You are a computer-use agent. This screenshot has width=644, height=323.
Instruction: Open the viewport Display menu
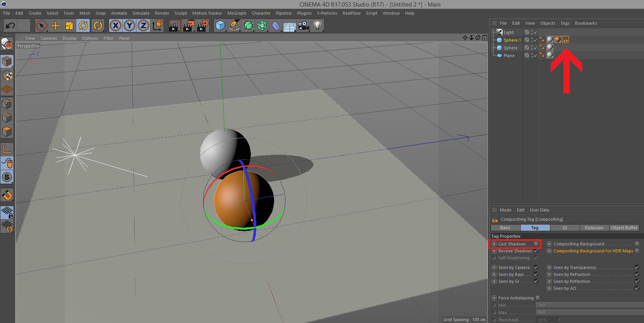70,38
